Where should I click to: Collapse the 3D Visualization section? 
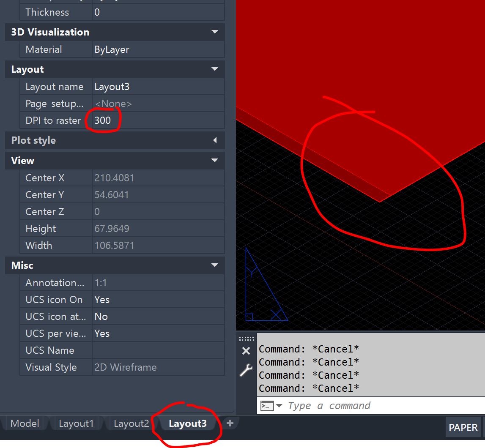(x=214, y=32)
